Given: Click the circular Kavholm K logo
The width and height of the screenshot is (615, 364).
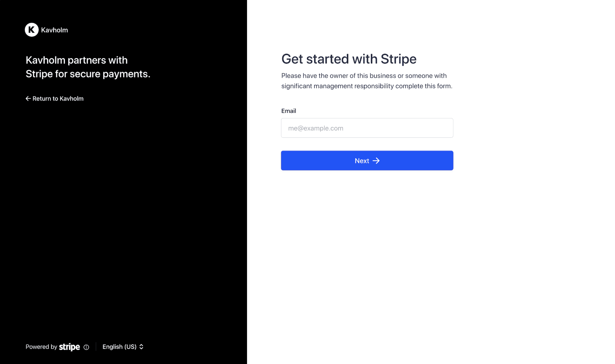Looking at the screenshot, I should (32, 30).
